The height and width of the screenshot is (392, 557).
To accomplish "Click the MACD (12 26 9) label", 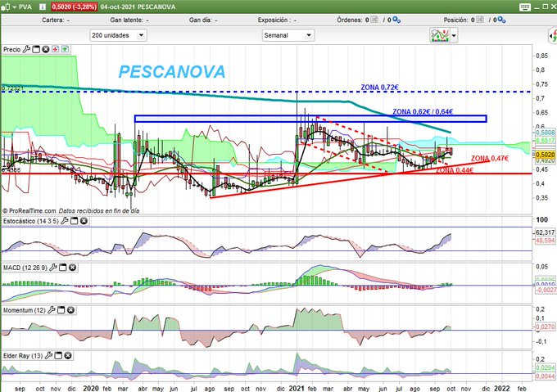I will 25,268.
